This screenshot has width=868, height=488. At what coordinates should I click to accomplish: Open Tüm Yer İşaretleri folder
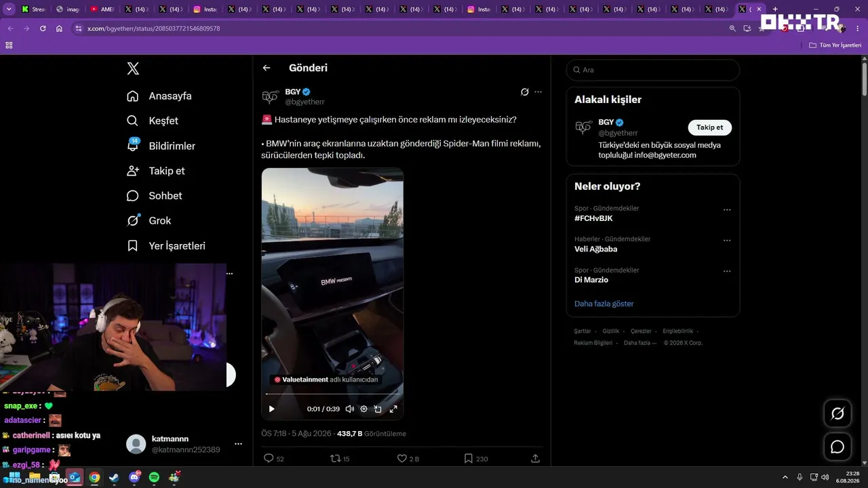[x=835, y=45]
